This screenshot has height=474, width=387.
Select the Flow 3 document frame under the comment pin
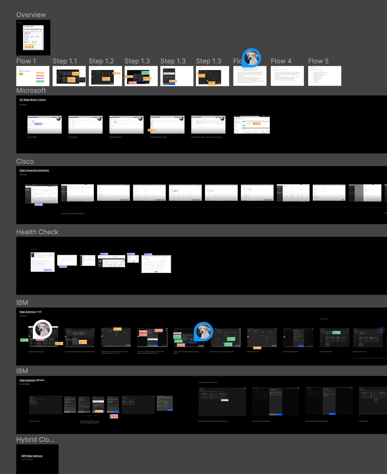tap(250, 76)
